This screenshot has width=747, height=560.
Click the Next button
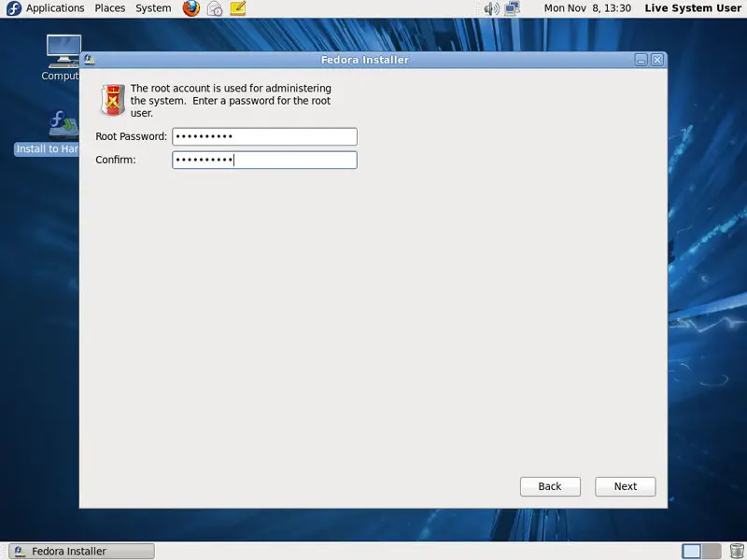[x=625, y=486]
